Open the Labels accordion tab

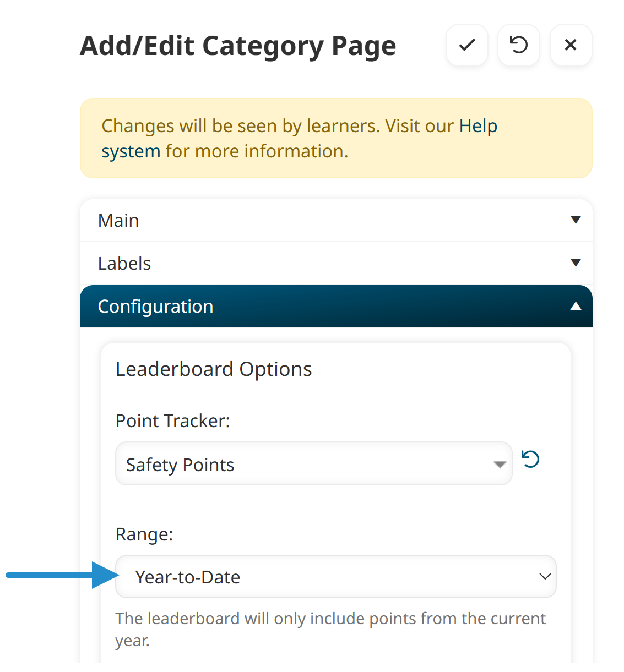tap(124, 264)
